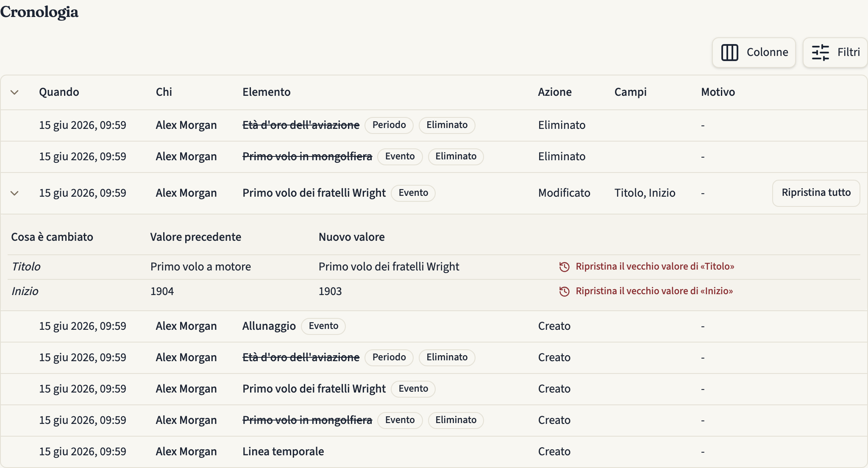The width and height of the screenshot is (868, 468).
Task: Click Ripristina tutto button
Action: coord(816,193)
